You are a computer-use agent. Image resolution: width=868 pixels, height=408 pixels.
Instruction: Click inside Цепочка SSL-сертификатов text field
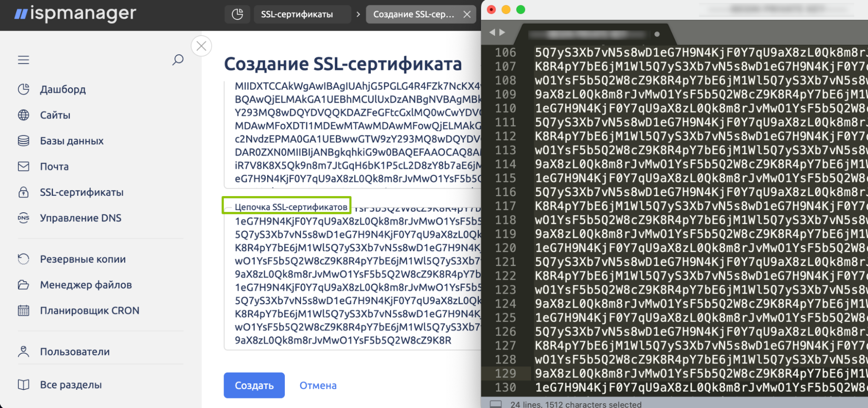click(352, 282)
